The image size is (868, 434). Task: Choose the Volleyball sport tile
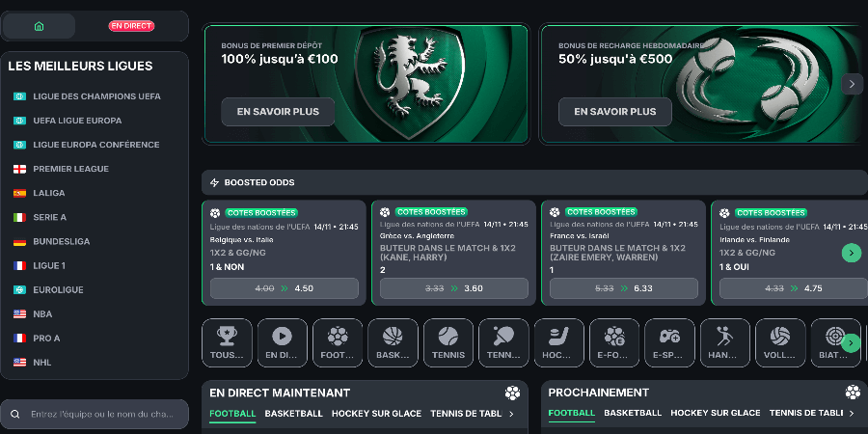pyautogui.click(x=780, y=342)
